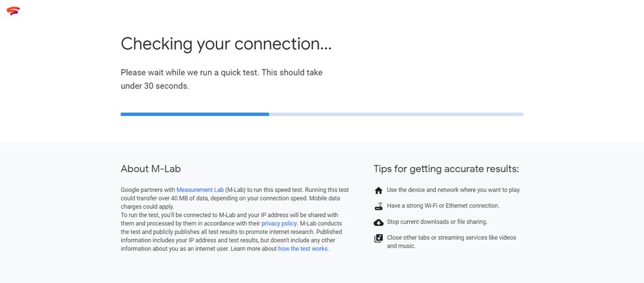Click the router icon beside Wi-Fi tip
The width and height of the screenshot is (644, 283).
[x=378, y=206]
